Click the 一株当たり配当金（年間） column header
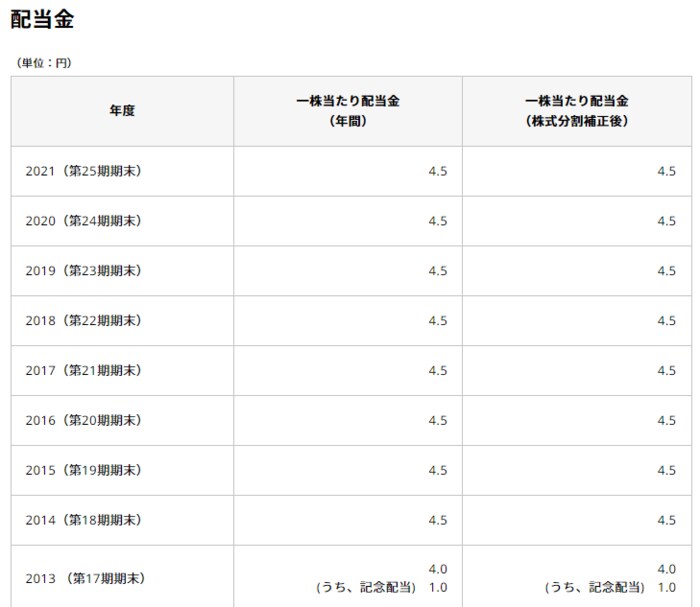The width and height of the screenshot is (700, 607). tap(348, 111)
